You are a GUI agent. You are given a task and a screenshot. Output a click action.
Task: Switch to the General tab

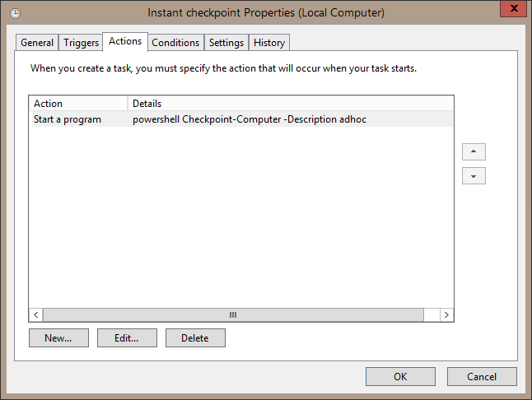(37, 43)
